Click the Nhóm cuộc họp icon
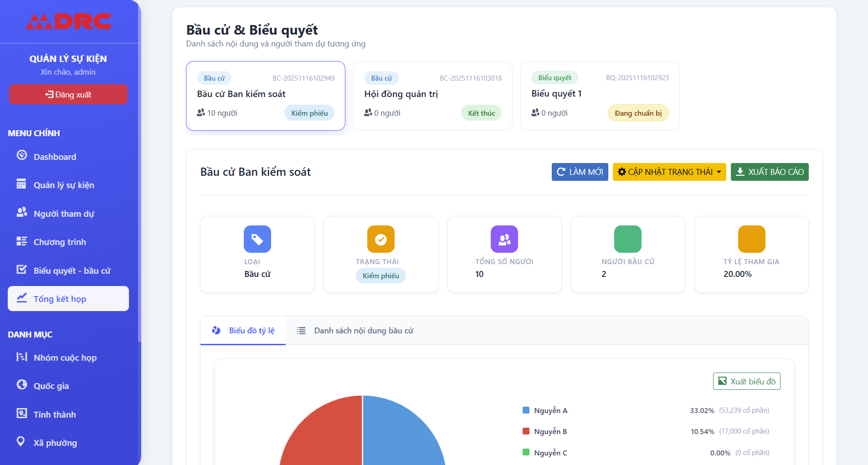The image size is (868, 465). click(21, 357)
